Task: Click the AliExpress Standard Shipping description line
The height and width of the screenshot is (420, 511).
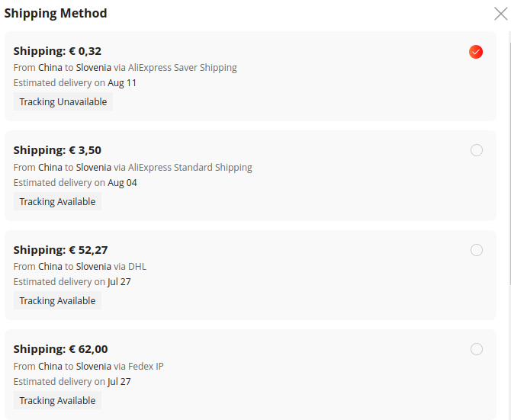Action: click(133, 168)
